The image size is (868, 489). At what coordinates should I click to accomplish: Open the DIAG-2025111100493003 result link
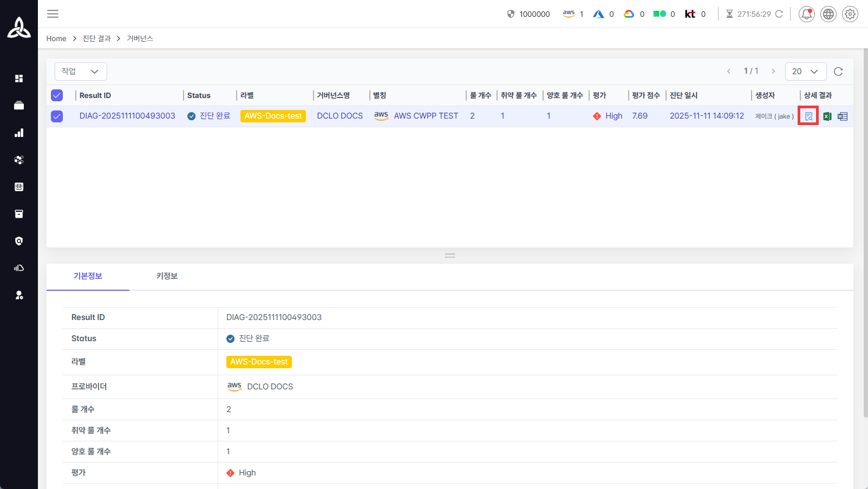pyautogui.click(x=127, y=116)
